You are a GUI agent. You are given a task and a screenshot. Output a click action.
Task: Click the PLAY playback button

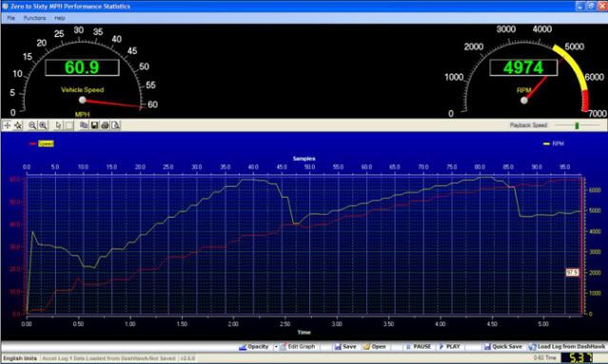449,347
